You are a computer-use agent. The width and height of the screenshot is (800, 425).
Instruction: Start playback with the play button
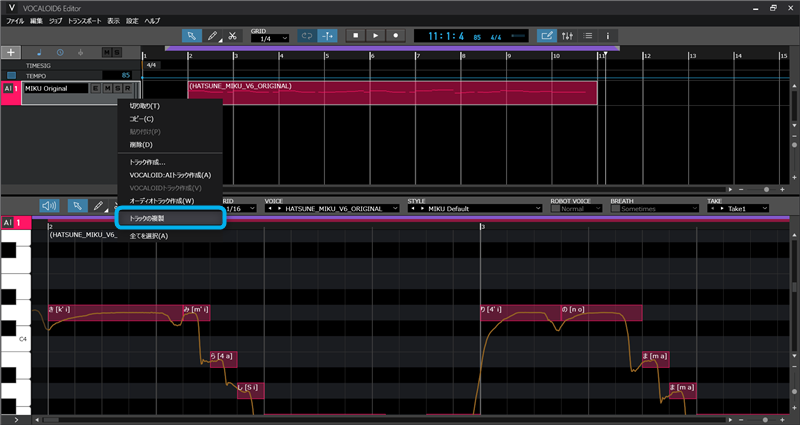pyautogui.click(x=376, y=36)
